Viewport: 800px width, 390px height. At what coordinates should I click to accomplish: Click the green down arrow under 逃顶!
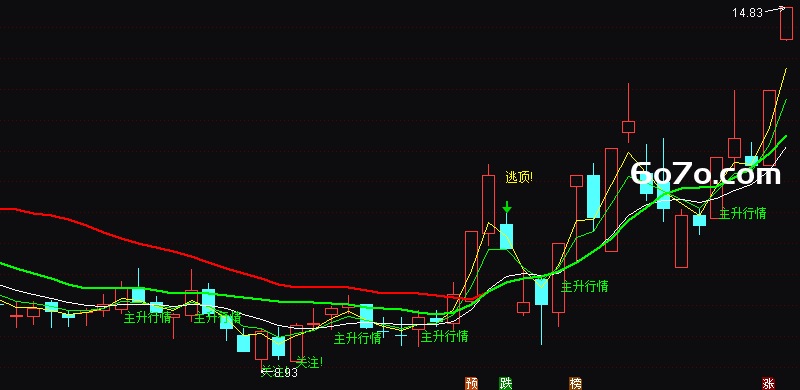pos(507,207)
